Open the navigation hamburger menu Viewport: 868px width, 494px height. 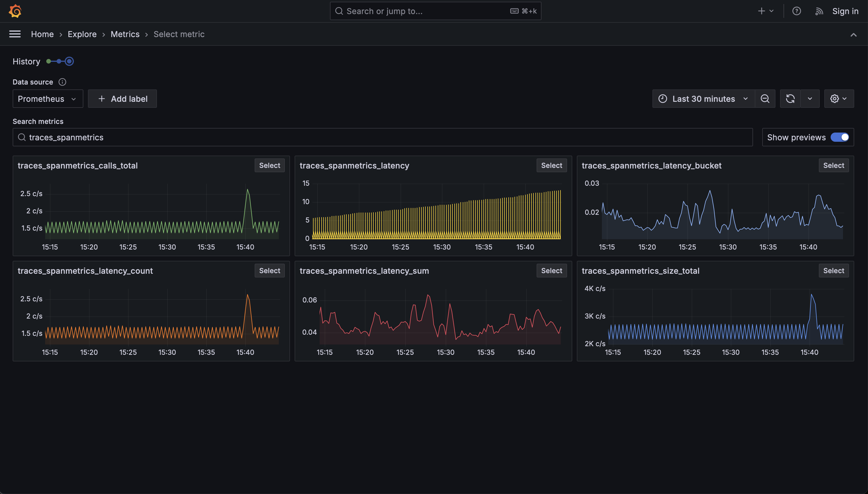click(15, 34)
